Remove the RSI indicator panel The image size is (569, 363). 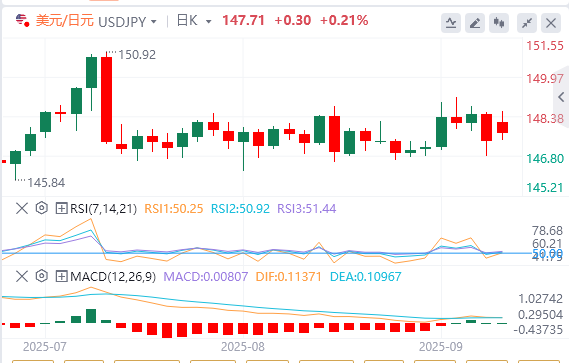[22, 208]
